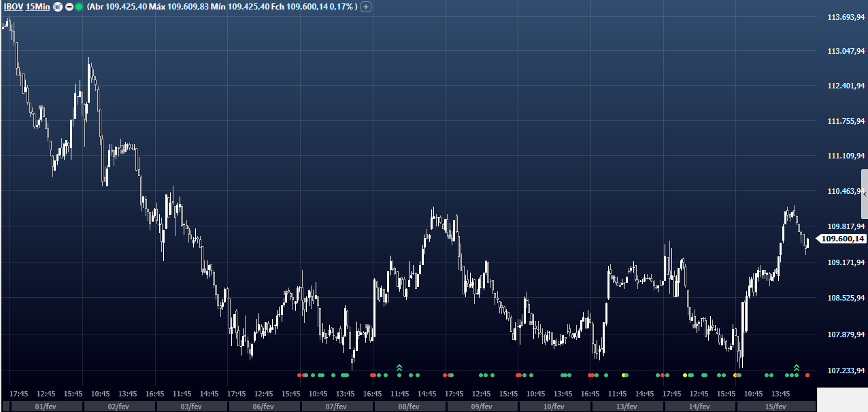Screen dimensions: 868x412
Task: Click the current price tag 109.600,14
Action: (842, 239)
